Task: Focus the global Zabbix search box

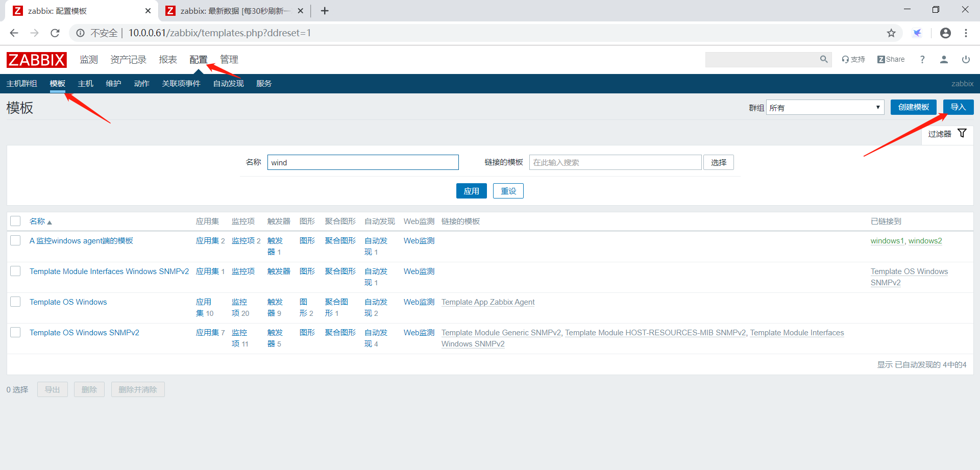Action: (x=762, y=59)
